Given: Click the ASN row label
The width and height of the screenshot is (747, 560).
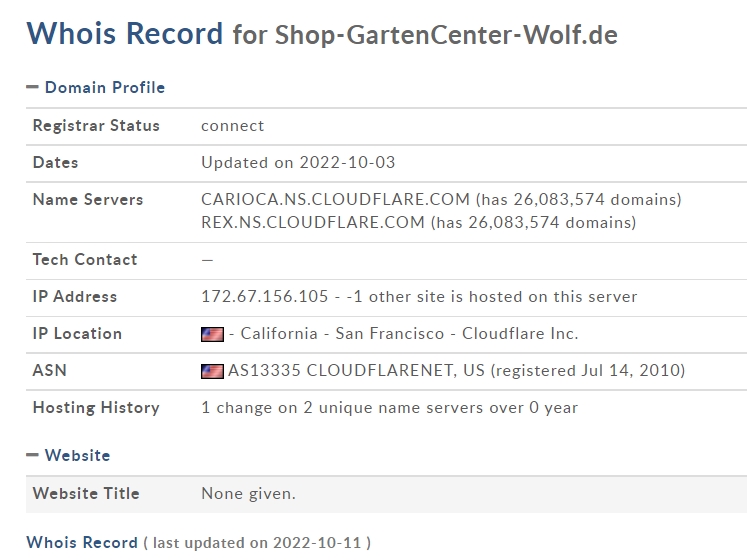Looking at the screenshot, I should 50,370.
